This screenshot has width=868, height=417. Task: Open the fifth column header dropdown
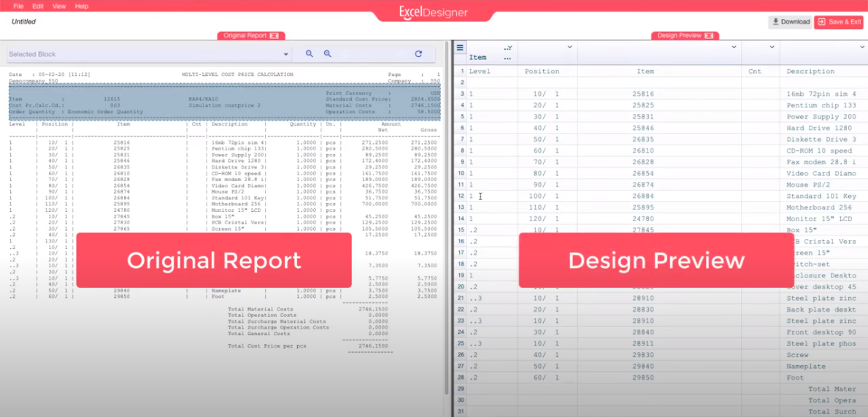tap(864, 47)
